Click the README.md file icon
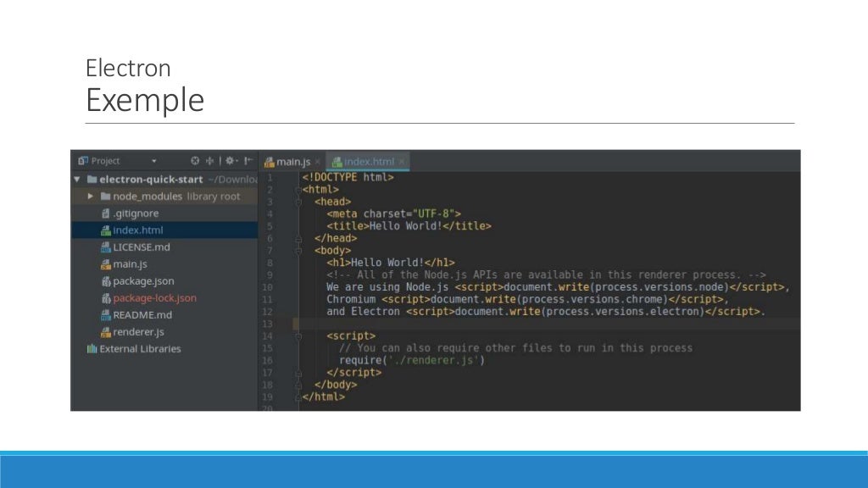The width and height of the screenshot is (868, 488). click(106, 315)
